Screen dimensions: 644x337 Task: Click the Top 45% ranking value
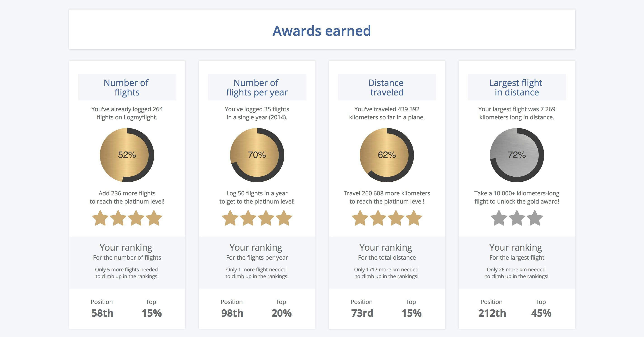(541, 313)
